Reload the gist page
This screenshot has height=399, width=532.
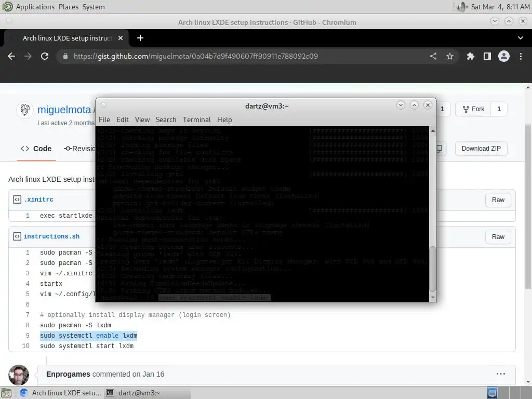click(x=45, y=56)
